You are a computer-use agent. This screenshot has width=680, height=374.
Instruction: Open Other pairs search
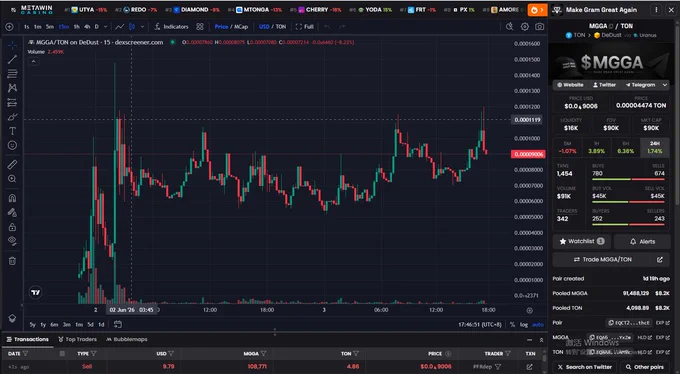pos(645,367)
